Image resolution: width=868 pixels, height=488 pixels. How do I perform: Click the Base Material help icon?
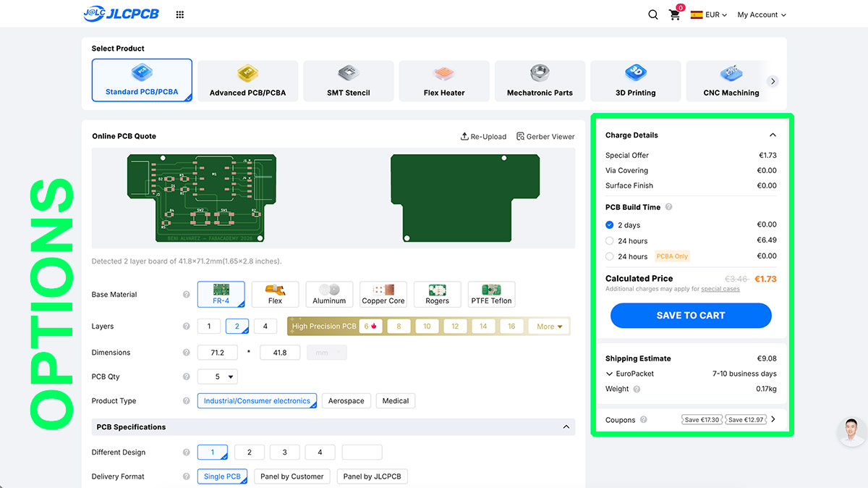[187, 295]
